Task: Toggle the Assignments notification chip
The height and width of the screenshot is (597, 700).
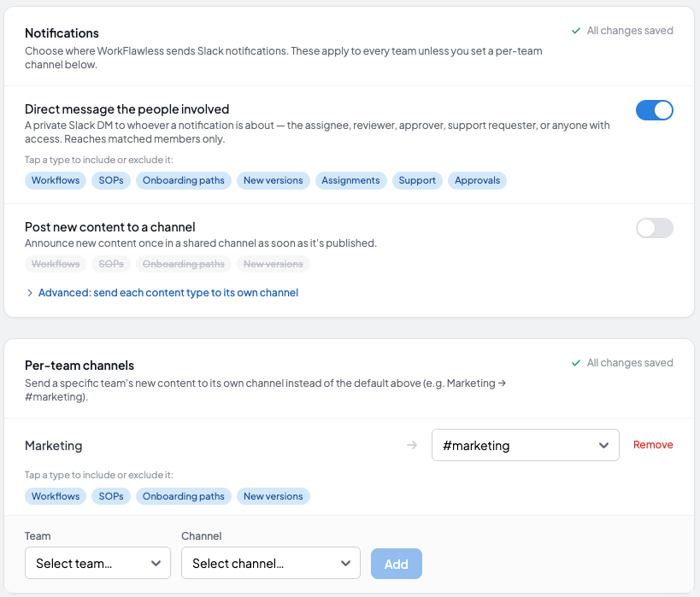Action: pyautogui.click(x=351, y=180)
